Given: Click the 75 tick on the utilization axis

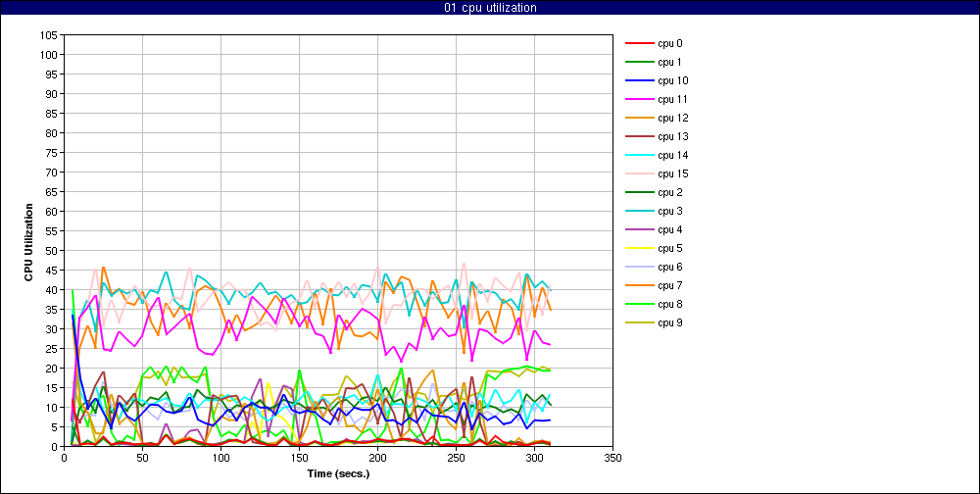Looking at the screenshot, I should [53, 153].
